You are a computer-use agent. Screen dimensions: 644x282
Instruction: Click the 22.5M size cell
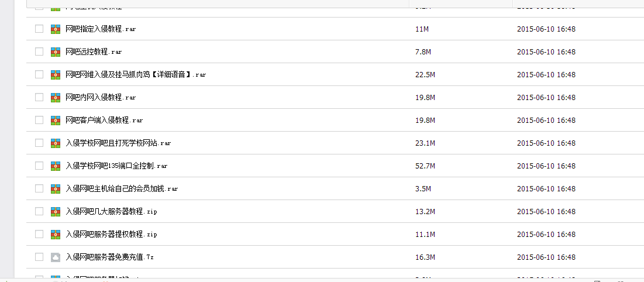425,75
